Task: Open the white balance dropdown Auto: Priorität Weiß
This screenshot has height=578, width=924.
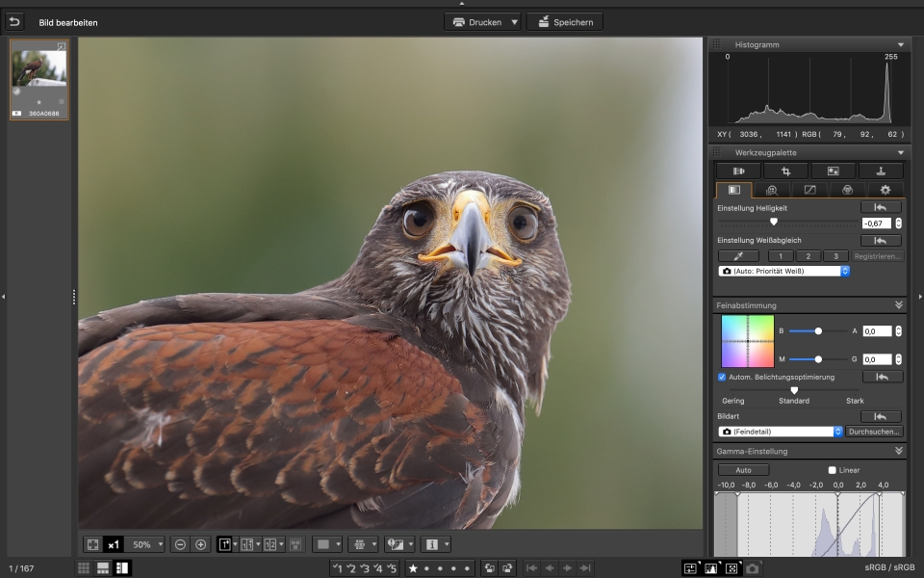Action: 784,272
